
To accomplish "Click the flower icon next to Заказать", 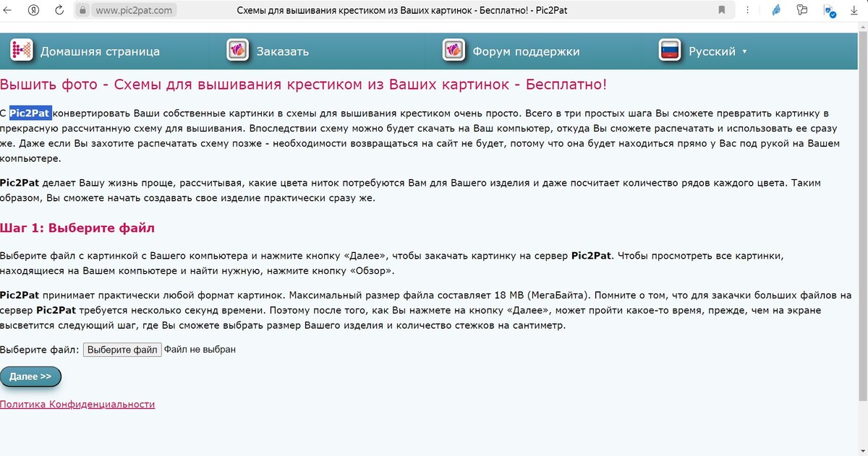I will tap(238, 51).
